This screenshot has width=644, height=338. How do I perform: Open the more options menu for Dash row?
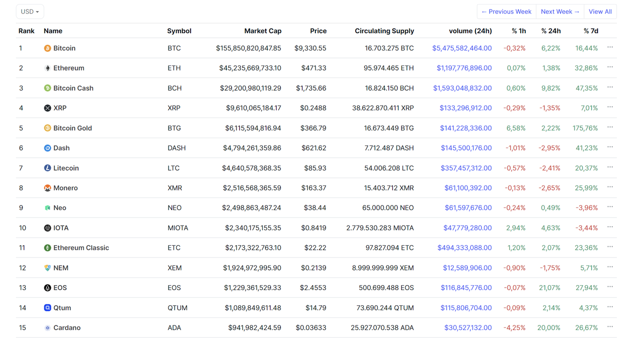(610, 147)
